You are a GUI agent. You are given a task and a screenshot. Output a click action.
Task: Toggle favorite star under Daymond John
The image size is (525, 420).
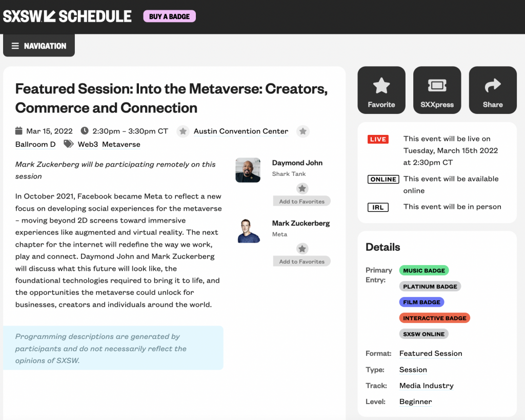click(302, 188)
